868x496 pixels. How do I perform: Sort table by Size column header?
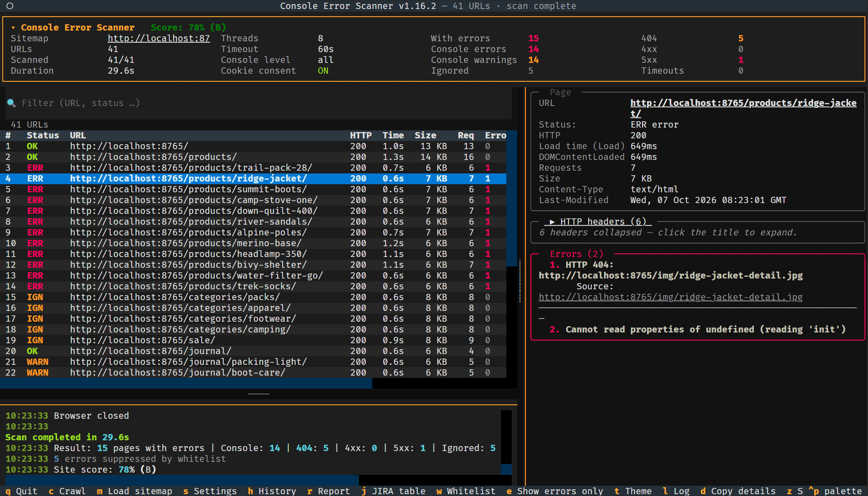[x=425, y=135]
